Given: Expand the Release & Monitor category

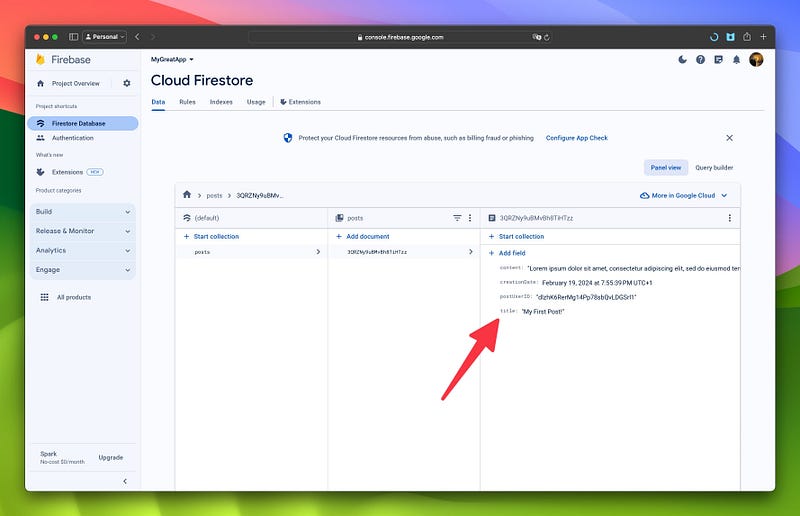Looking at the screenshot, I should pos(83,231).
